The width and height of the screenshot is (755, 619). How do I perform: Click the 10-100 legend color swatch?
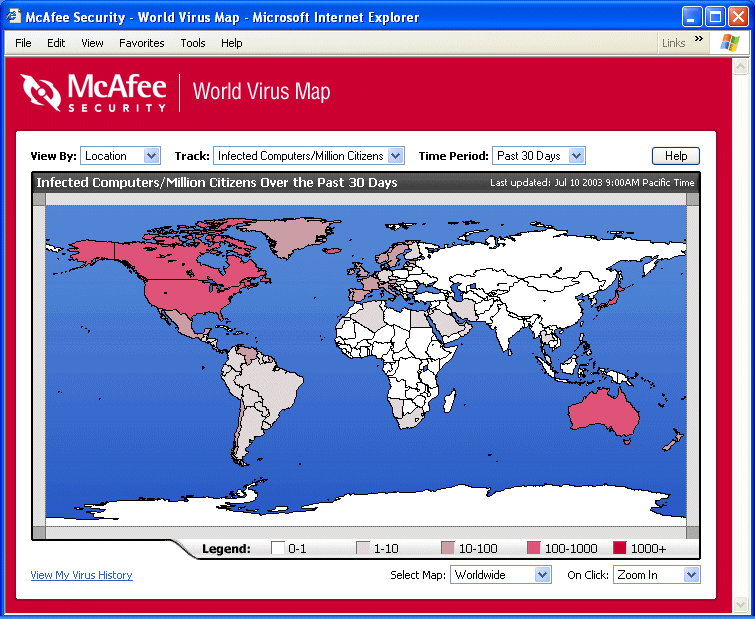click(x=448, y=548)
